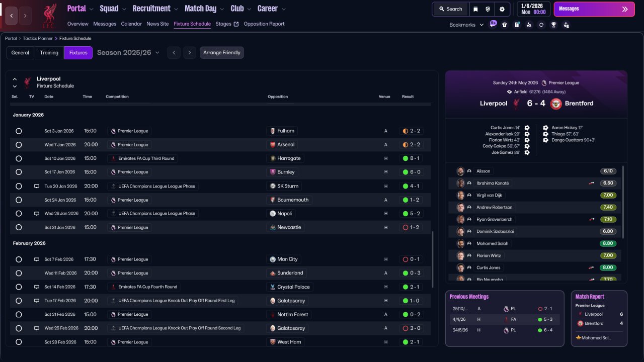Click the Arsenal club badge in fixtures list

tap(273, 145)
